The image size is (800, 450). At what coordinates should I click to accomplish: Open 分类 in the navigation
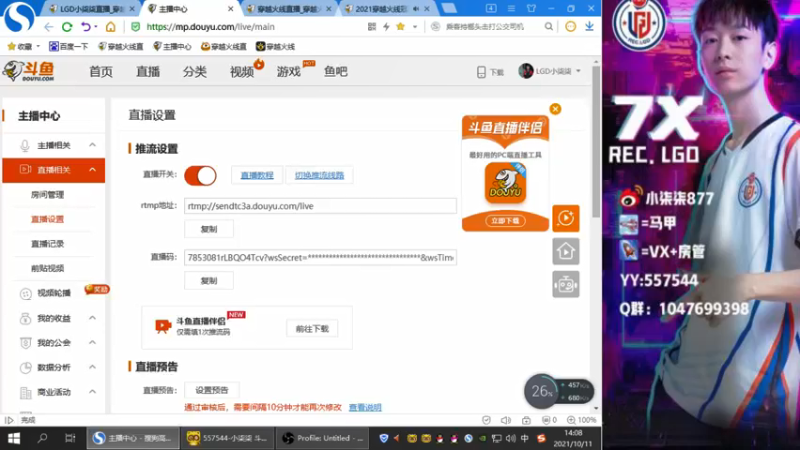(195, 71)
